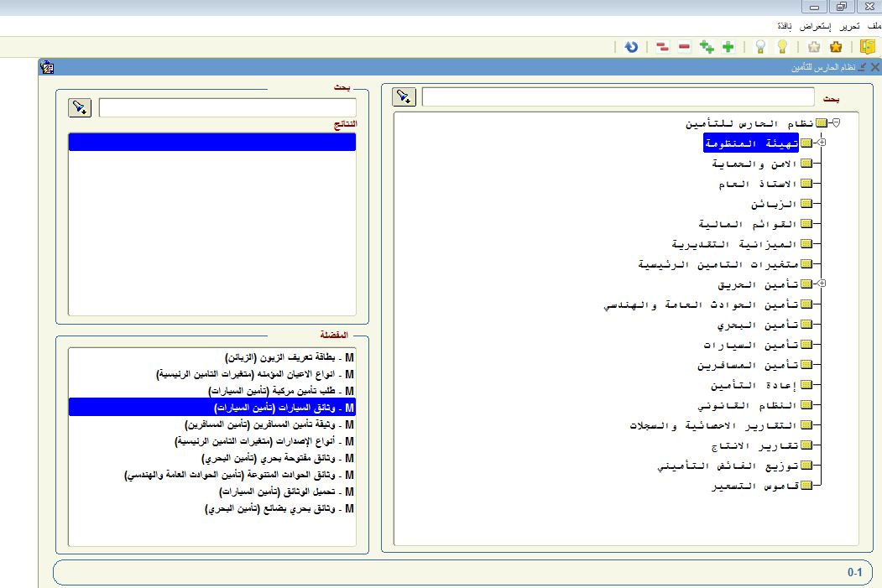Expand the تهيئة المنظومة tree node
882x588 pixels.
point(822,143)
